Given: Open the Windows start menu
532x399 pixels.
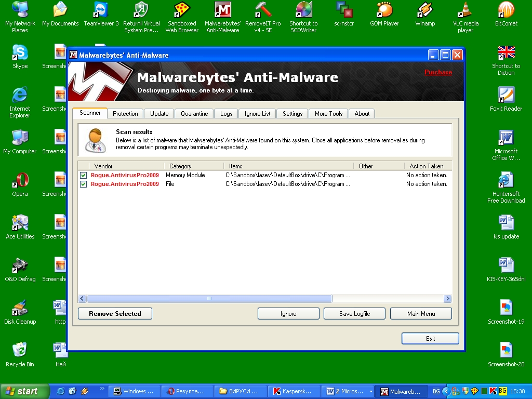Looking at the screenshot, I should click(24, 391).
